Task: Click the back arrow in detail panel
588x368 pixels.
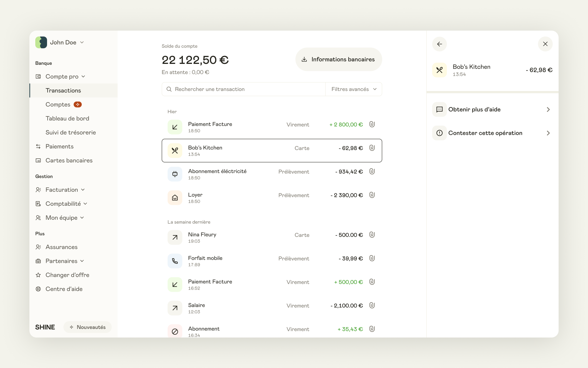Action: (x=440, y=44)
